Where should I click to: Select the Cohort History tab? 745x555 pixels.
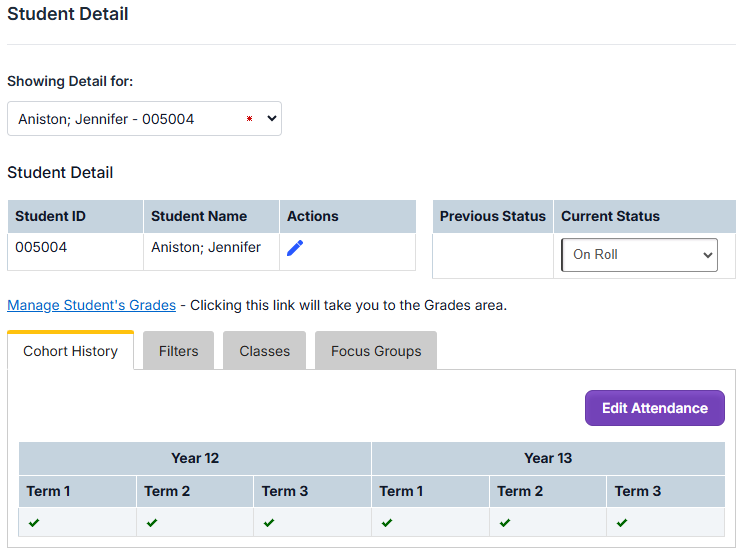(70, 351)
